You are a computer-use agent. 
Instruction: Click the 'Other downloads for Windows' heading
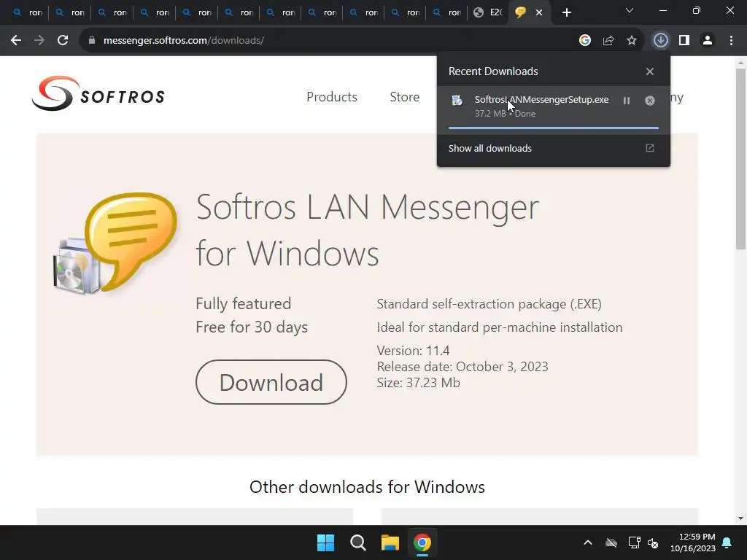coord(367,486)
